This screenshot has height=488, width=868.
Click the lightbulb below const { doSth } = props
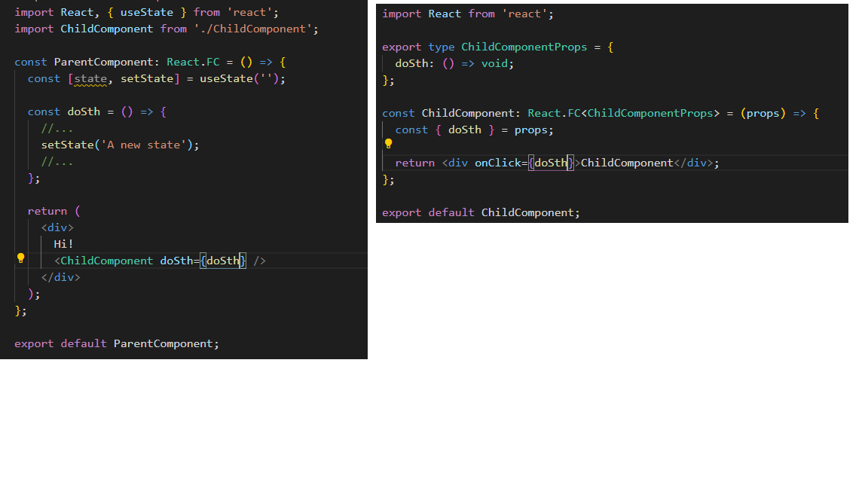pos(389,144)
